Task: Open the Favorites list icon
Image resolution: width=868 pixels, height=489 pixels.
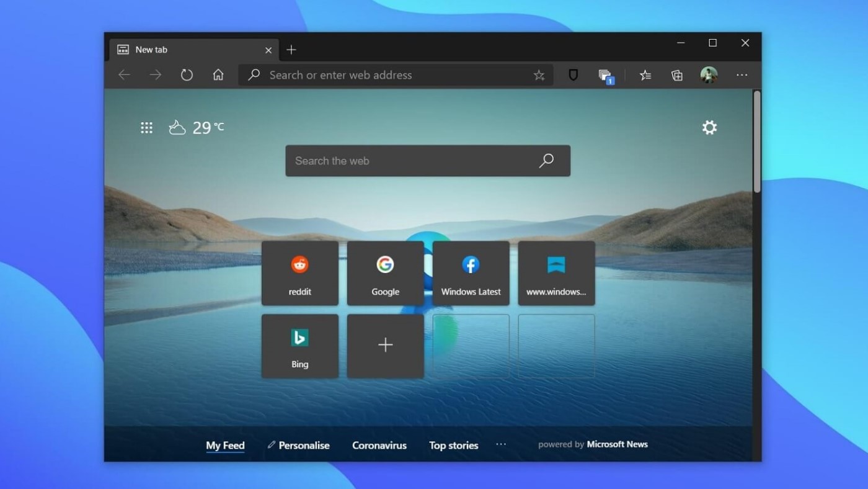Action: coord(645,75)
